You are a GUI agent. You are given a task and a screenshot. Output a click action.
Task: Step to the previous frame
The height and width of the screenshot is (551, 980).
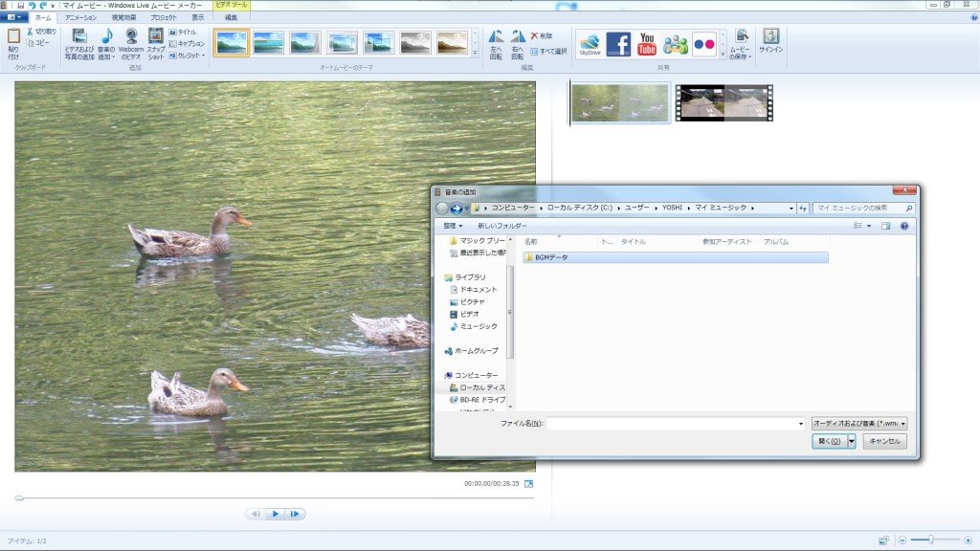(x=256, y=514)
